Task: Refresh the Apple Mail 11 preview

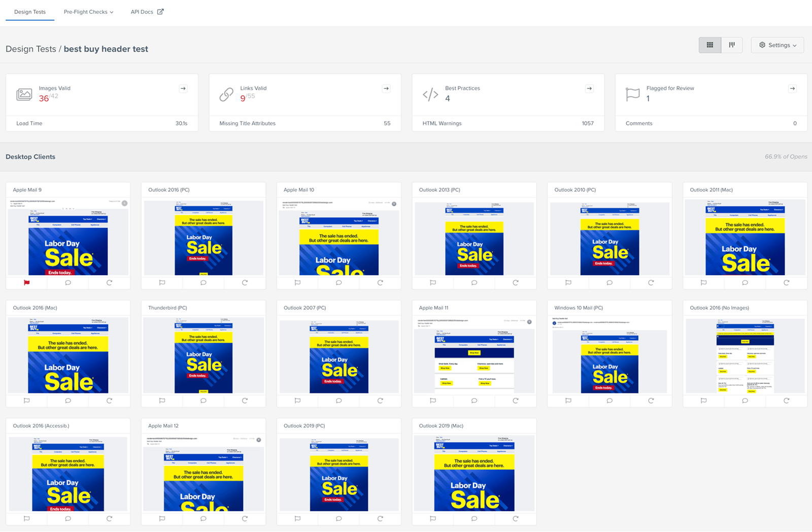Action: (516, 401)
